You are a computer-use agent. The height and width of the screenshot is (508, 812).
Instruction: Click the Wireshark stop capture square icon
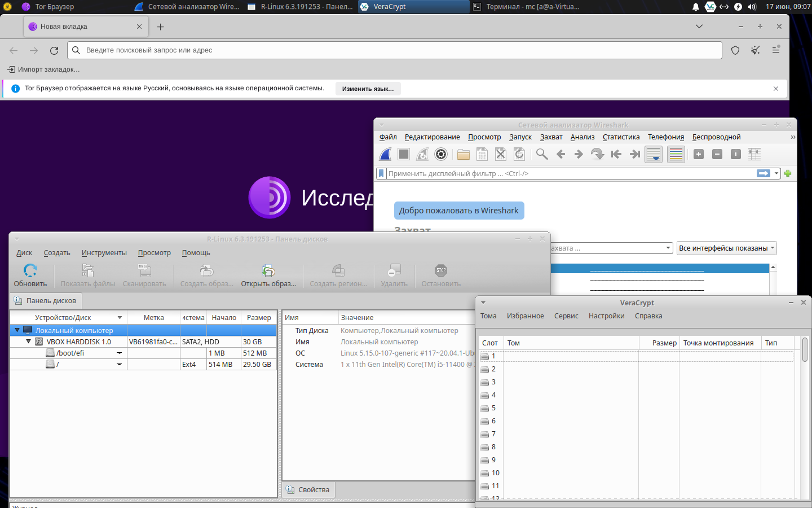tap(404, 154)
